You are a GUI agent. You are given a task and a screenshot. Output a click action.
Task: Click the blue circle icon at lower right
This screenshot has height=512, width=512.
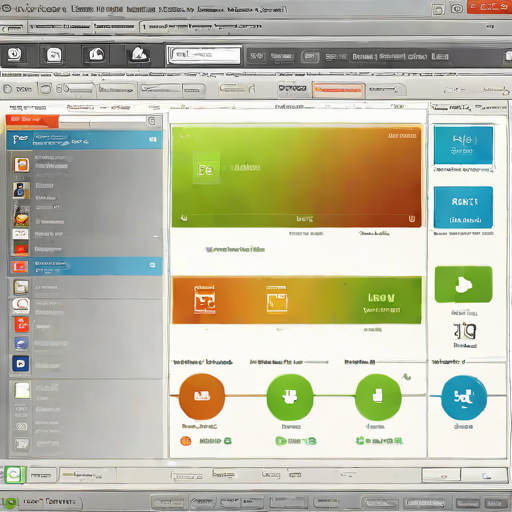click(x=464, y=397)
